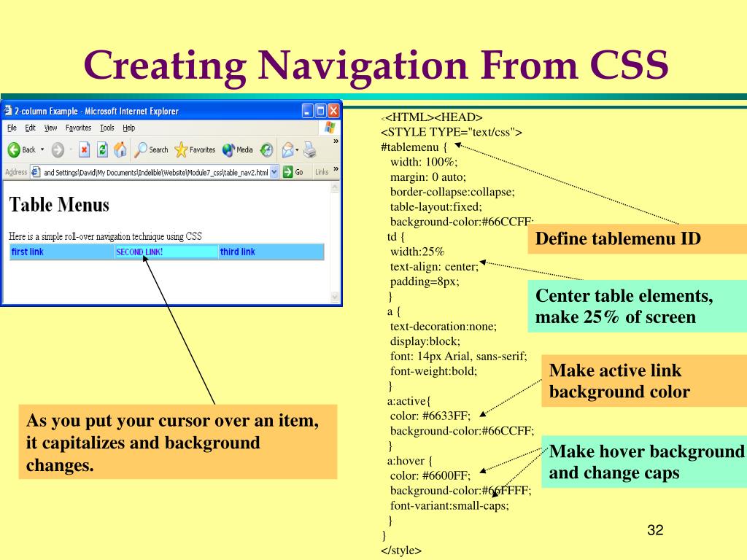Maximize the Internet Explorer window

(x=321, y=111)
